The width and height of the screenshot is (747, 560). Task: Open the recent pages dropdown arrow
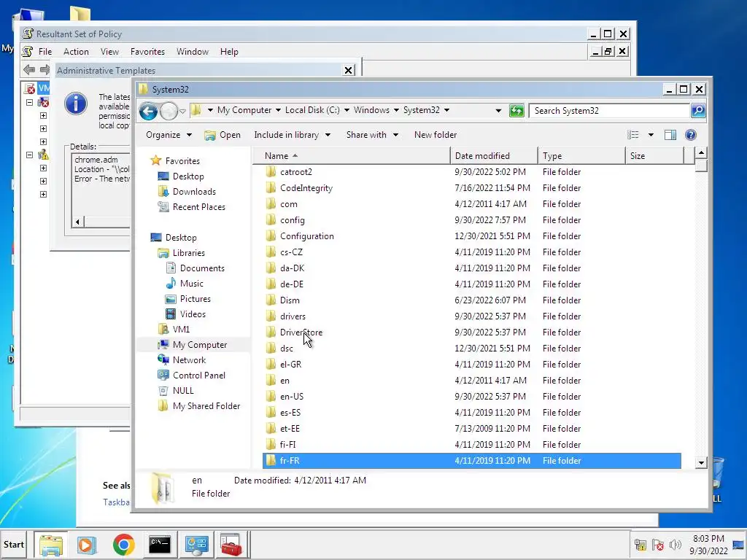coord(182,112)
